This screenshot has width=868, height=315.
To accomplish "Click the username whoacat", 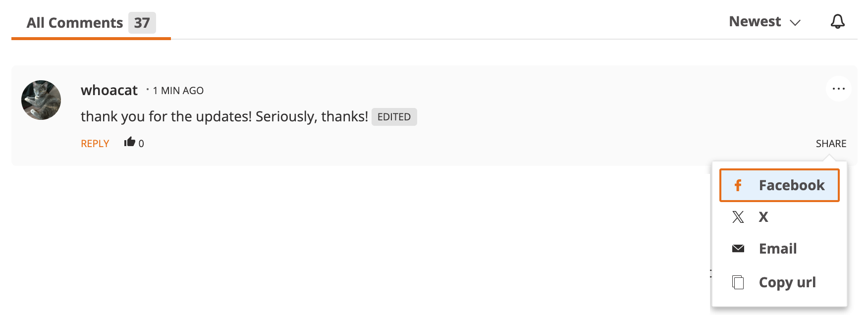I will point(109,90).
